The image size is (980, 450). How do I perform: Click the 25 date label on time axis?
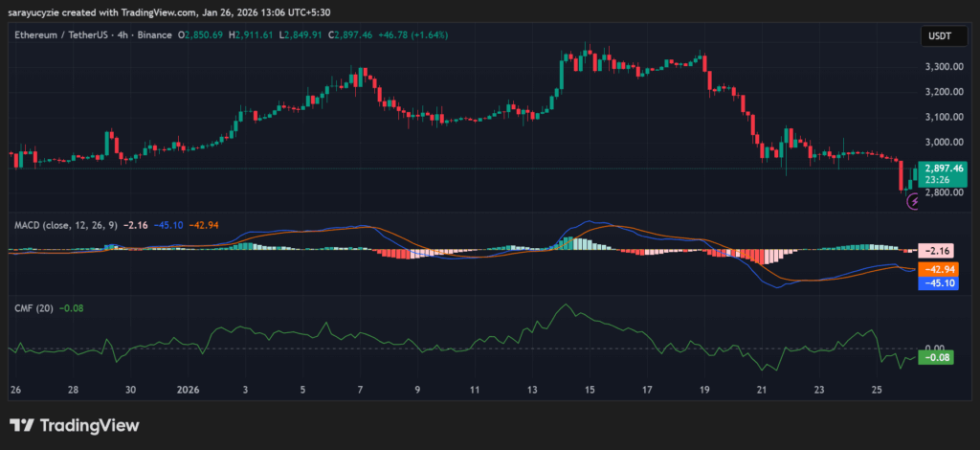876,391
